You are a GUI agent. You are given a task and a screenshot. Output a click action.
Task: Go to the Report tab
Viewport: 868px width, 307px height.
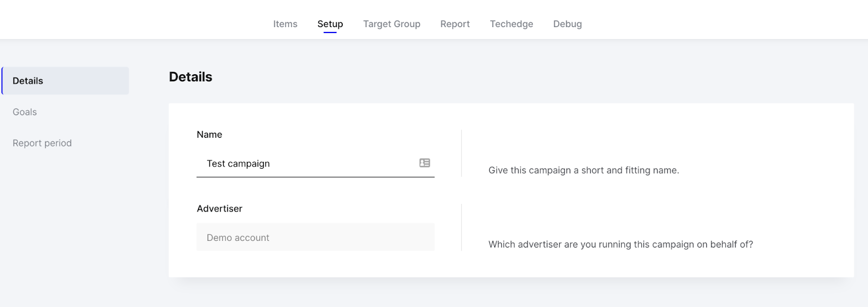pyautogui.click(x=455, y=24)
